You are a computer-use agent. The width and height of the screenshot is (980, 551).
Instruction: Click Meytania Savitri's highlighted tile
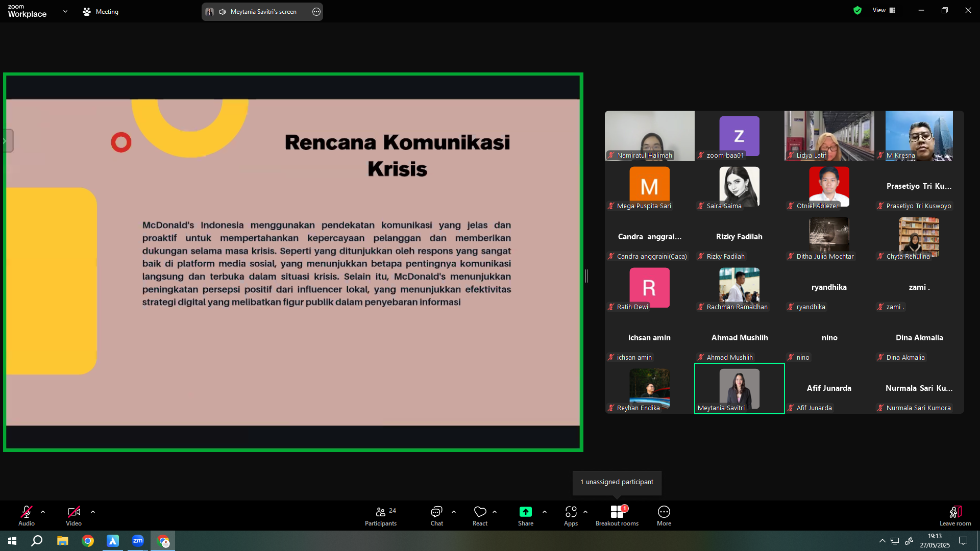740,388
